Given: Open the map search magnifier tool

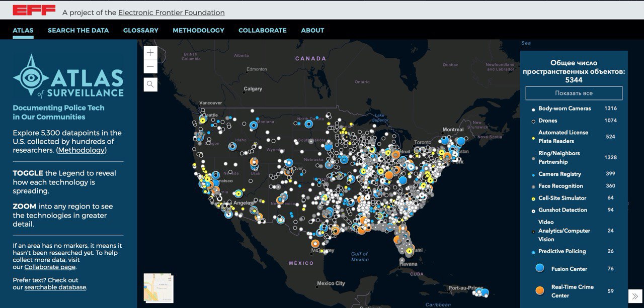Looking at the screenshot, I should coord(150,84).
